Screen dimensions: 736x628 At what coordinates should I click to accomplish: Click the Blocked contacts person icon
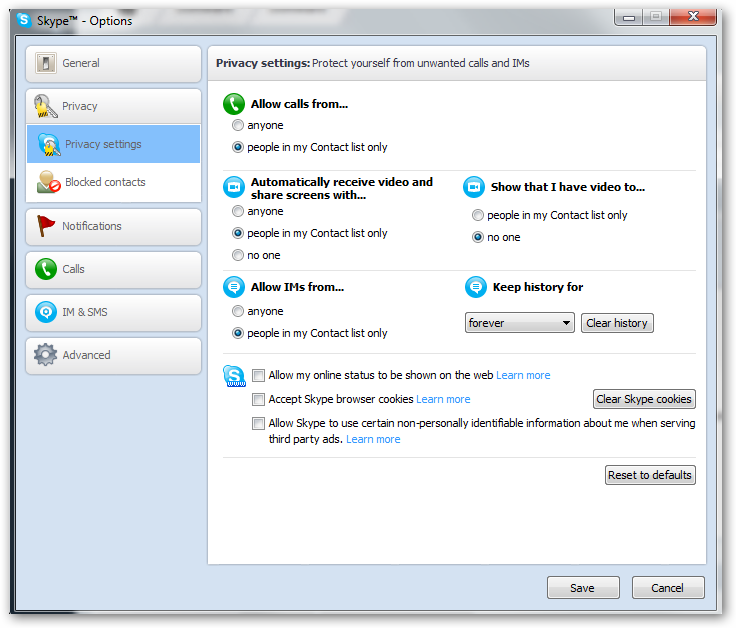click(x=49, y=182)
